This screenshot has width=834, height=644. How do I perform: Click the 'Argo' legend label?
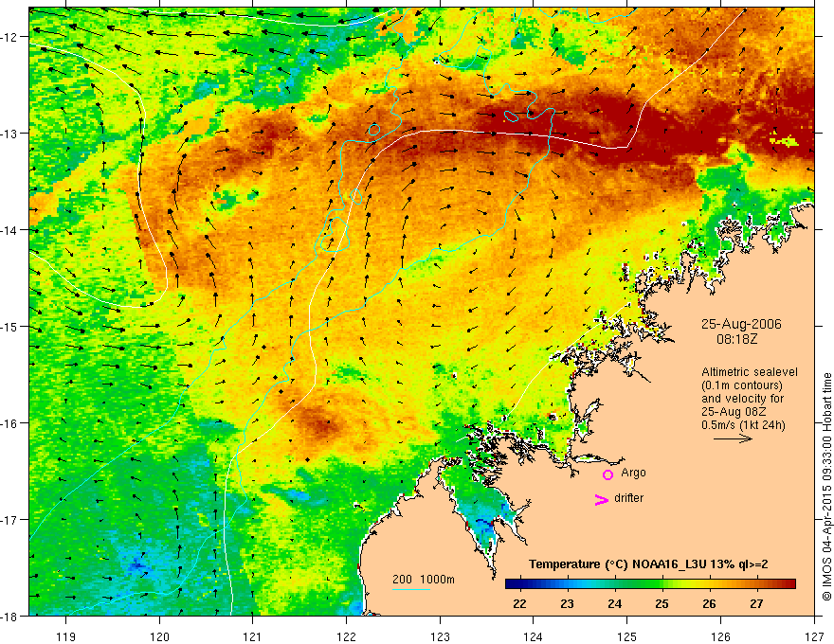click(633, 473)
